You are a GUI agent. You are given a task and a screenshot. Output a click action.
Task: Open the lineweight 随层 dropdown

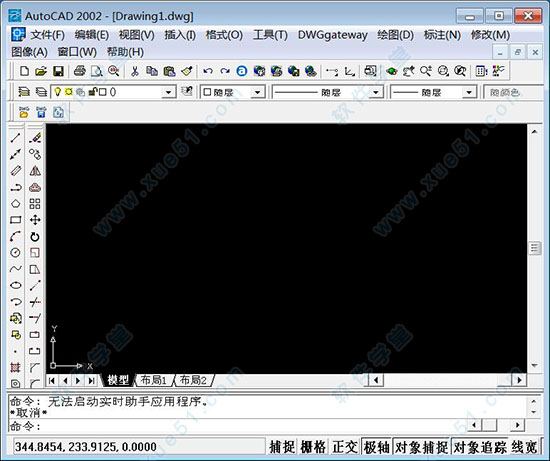click(469, 92)
